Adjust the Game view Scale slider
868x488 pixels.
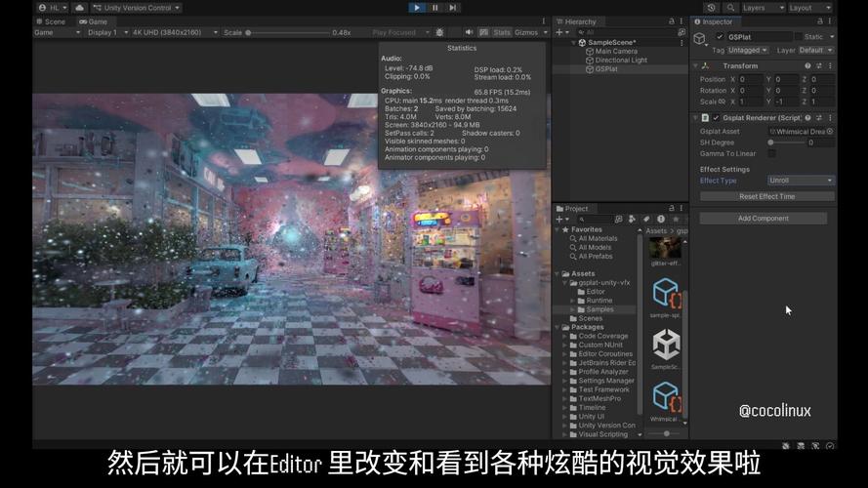288,32
